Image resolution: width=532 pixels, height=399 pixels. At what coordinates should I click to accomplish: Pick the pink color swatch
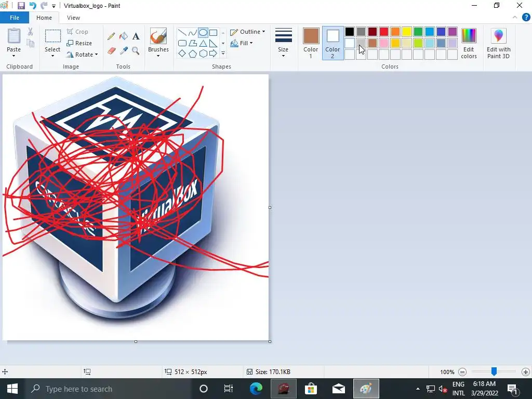tap(384, 43)
